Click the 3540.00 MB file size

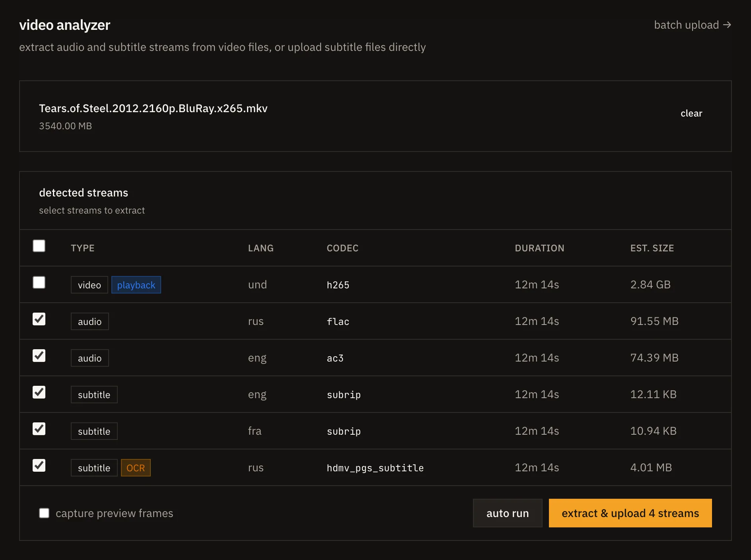tap(65, 126)
